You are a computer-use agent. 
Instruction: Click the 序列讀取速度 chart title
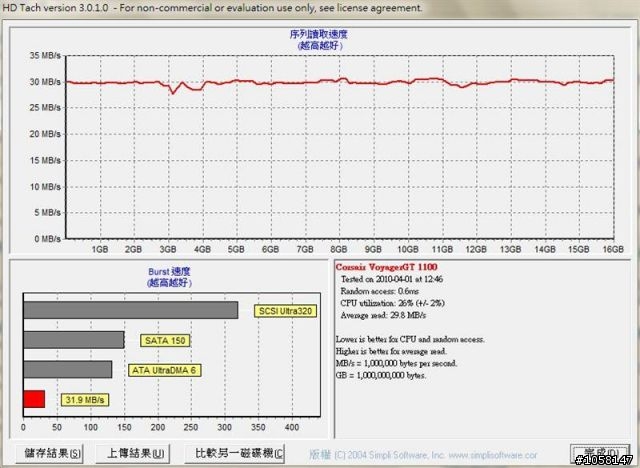pos(319,34)
